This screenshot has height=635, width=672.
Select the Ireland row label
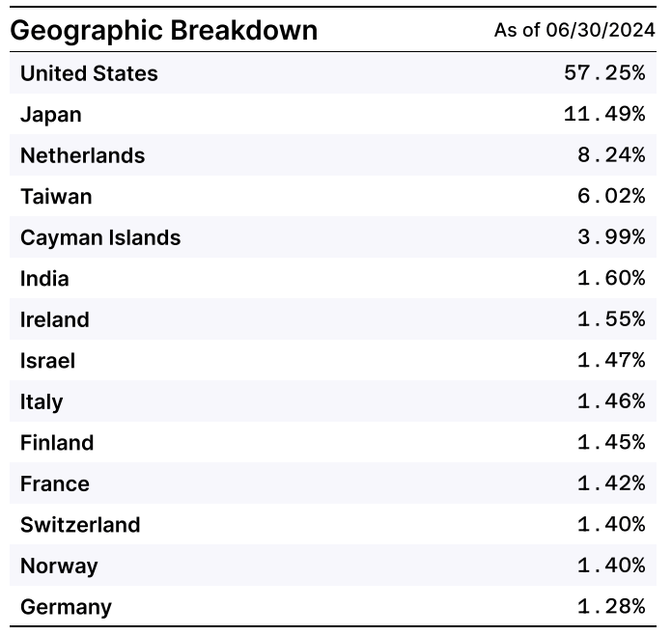click(x=54, y=319)
